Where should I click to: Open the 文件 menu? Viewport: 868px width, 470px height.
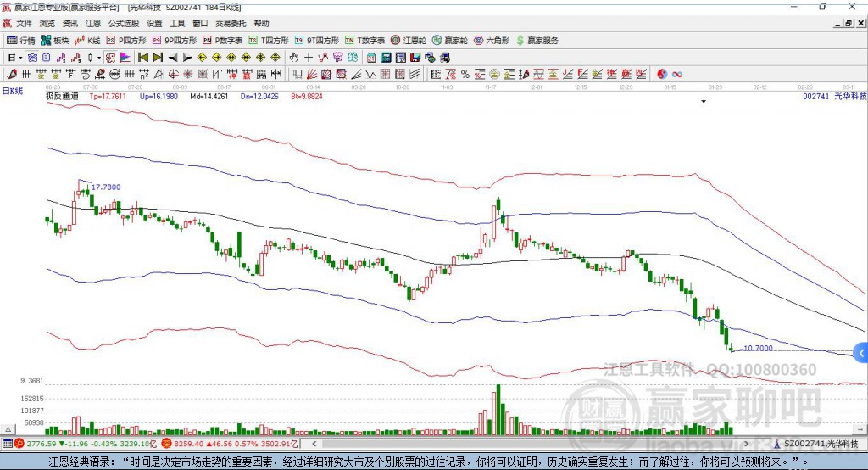(24, 23)
